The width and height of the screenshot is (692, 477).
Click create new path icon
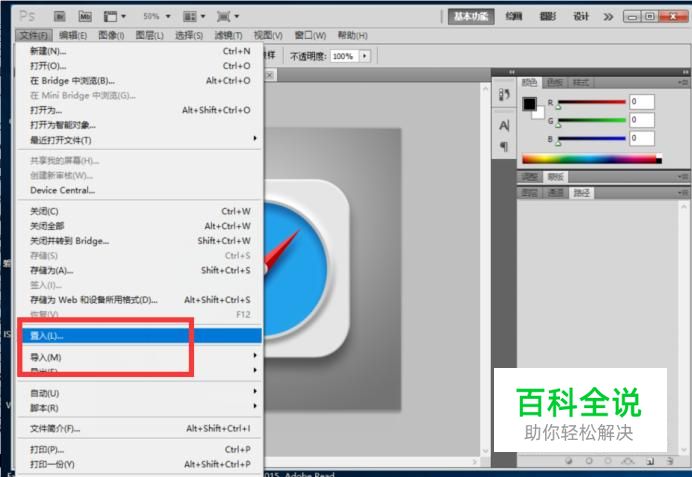pyautogui.click(x=650, y=461)
